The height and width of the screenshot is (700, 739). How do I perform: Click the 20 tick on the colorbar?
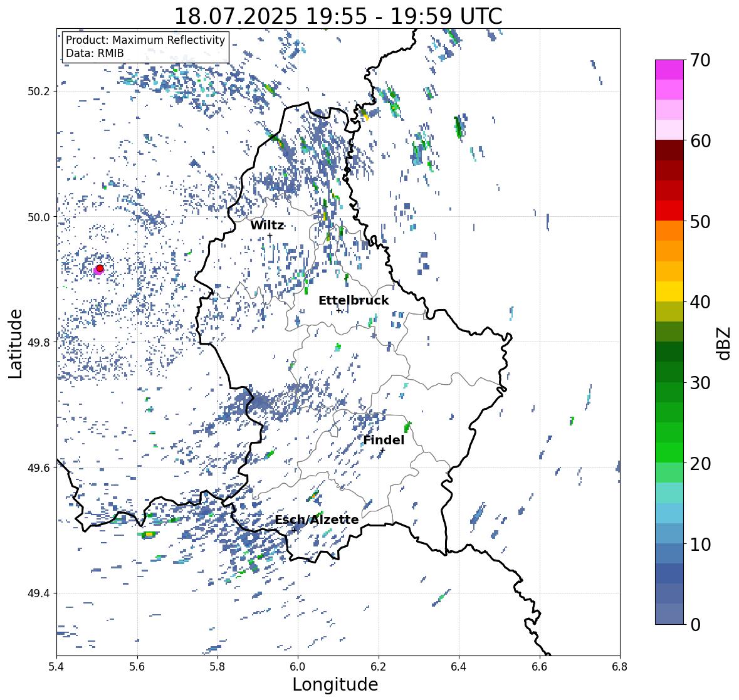pyautogui.click(x=700, y=464)
